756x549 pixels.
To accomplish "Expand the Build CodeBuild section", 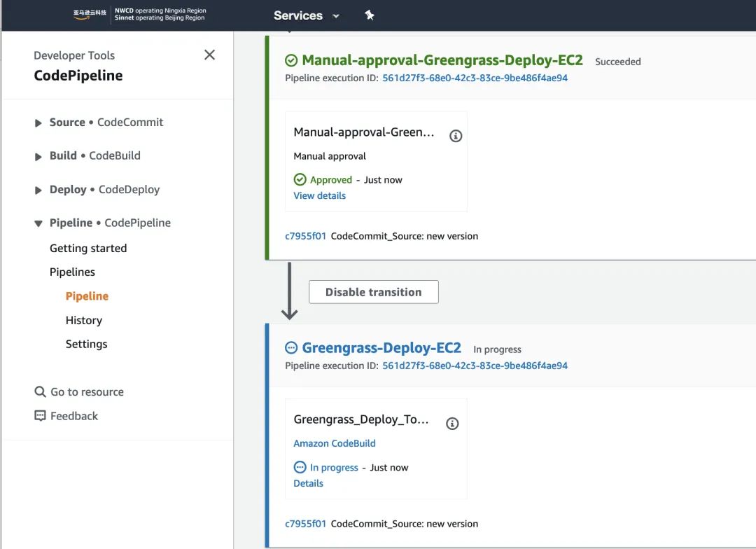I will click(38, 156).
